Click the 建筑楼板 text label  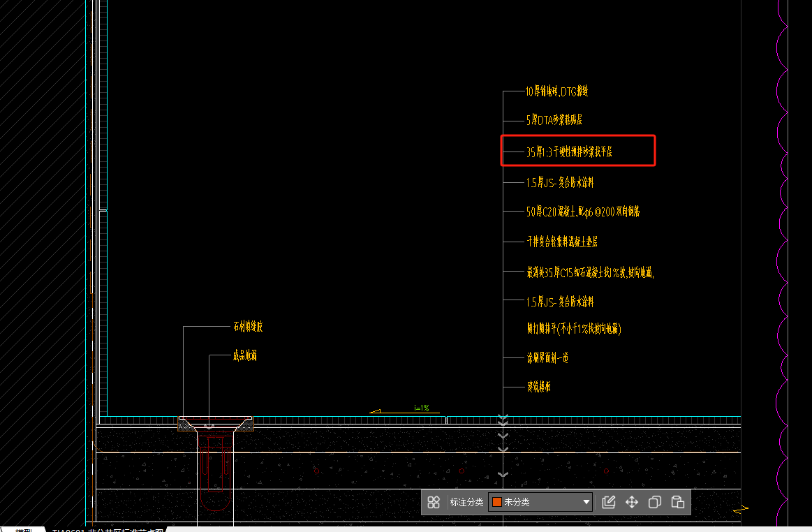[x=538, y=386]
